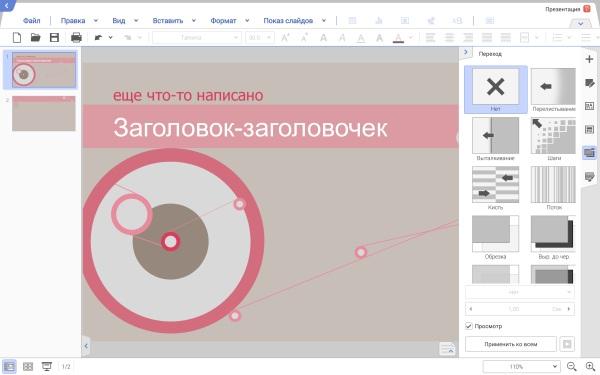The image size is (600, 375).
Task: Toggle the notes panel icon below the slide
Action: 447,349
